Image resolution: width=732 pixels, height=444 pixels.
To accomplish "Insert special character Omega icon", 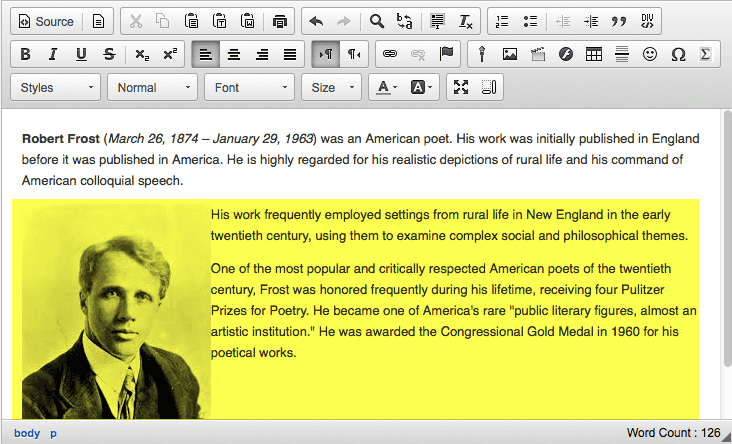I will tap(678, 54).
